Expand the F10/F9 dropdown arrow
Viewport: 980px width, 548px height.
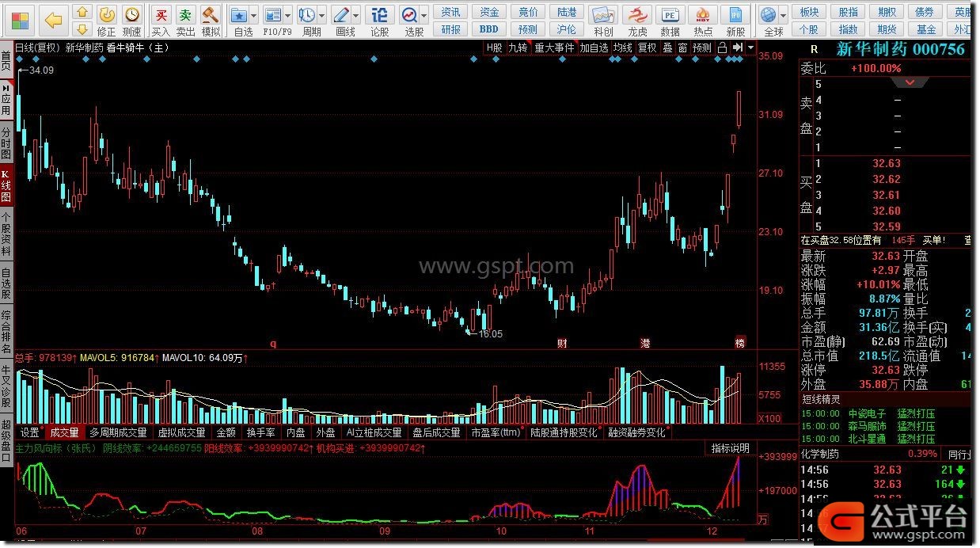288,15
